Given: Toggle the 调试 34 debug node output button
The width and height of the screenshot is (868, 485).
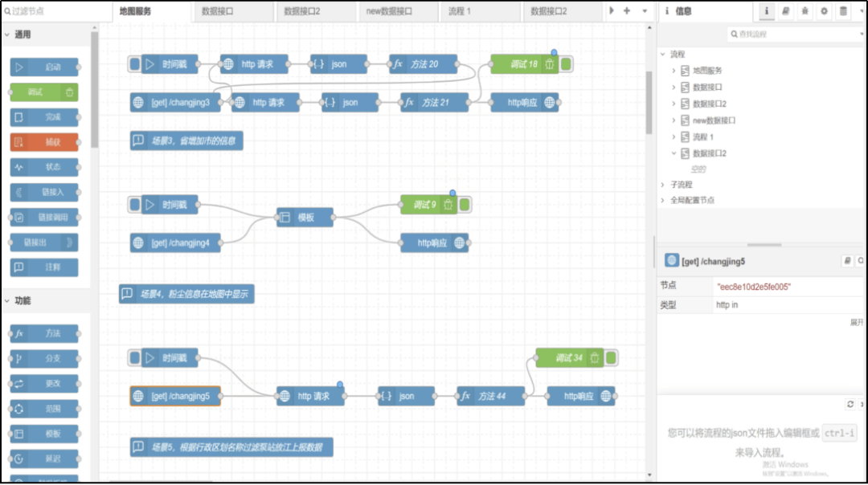Looking at the screenshot, I should tap(612, 358).
